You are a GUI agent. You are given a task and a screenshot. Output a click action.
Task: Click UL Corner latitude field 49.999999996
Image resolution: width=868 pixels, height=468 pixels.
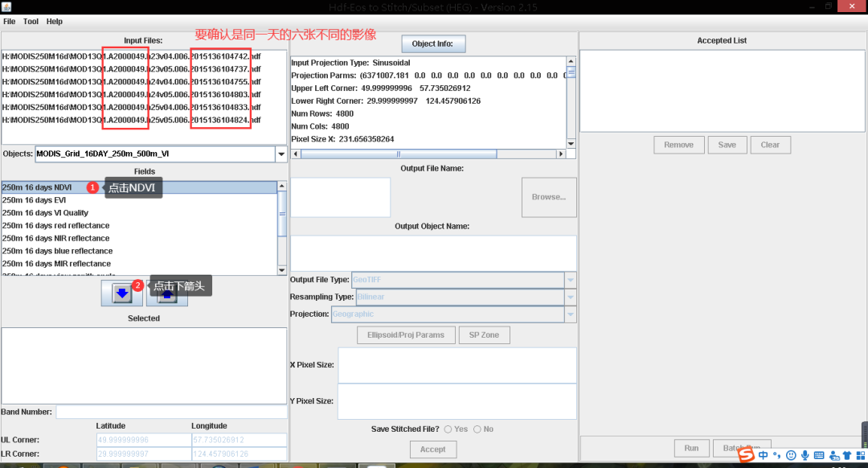tap(144, 440)
